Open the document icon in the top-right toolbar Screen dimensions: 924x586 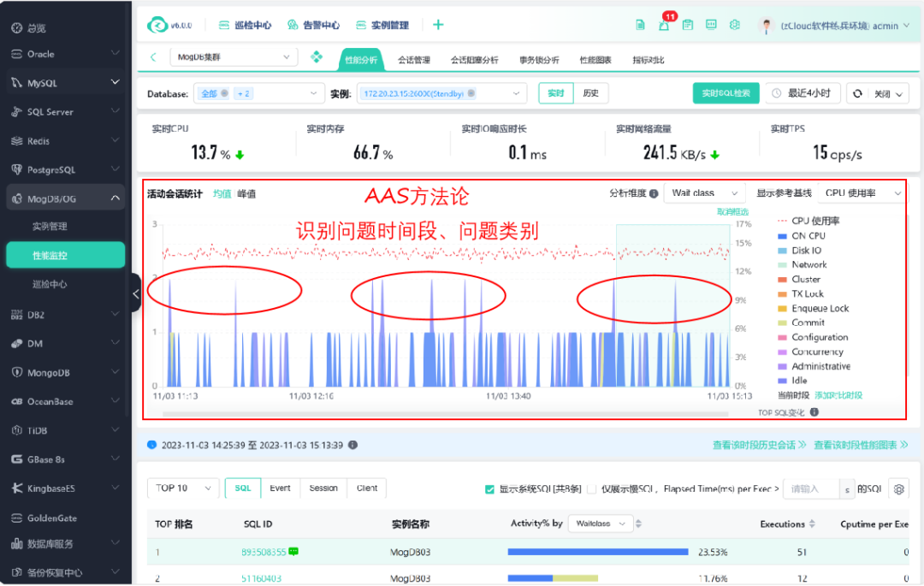[640, 25]
